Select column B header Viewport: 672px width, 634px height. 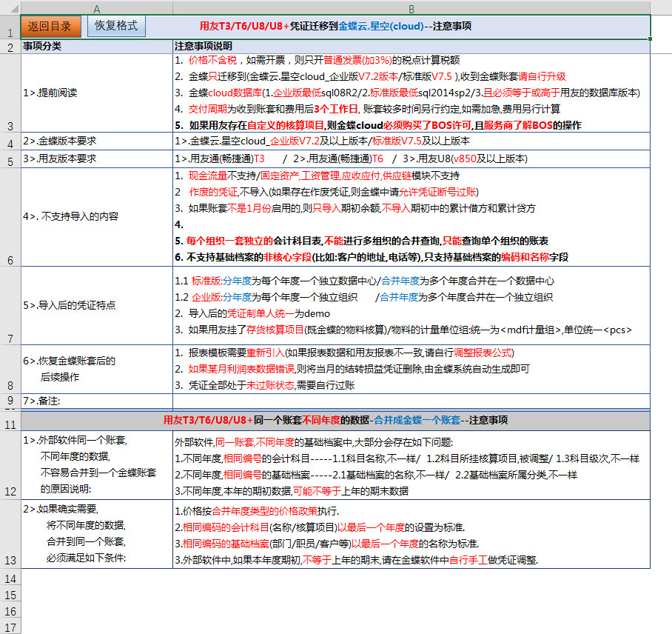click(x=411, y=7)
